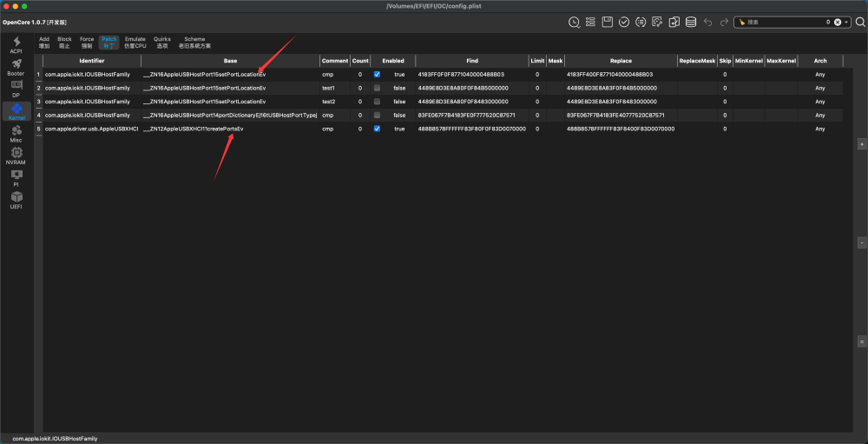Select row number 5 header

(39, 129)
